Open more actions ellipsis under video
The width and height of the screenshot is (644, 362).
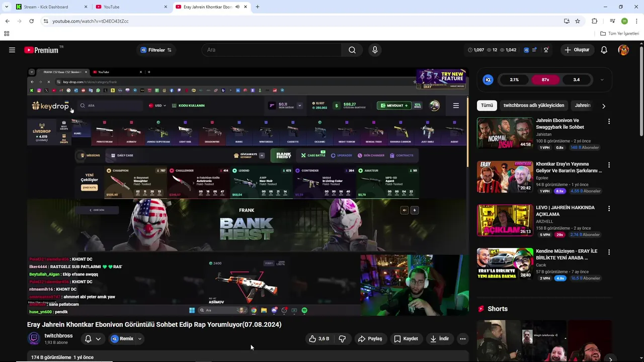(x=462, y=339)
